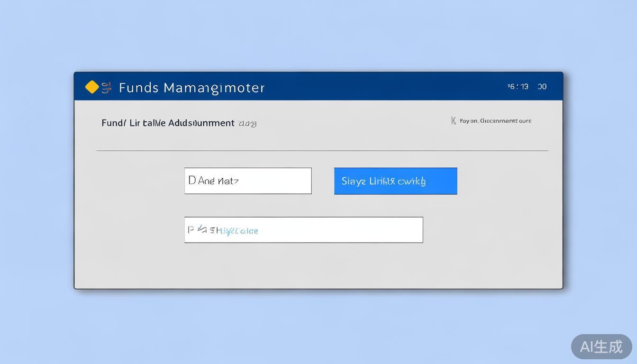The image size is (637, 364).
Task: Click the blue 'Hiyellalae' text in the field
Action: coord(240,231)
